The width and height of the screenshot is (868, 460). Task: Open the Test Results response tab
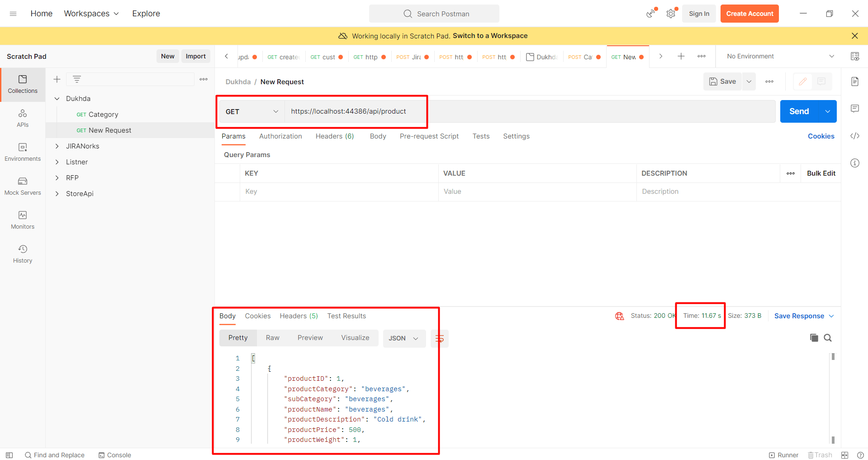346,316
